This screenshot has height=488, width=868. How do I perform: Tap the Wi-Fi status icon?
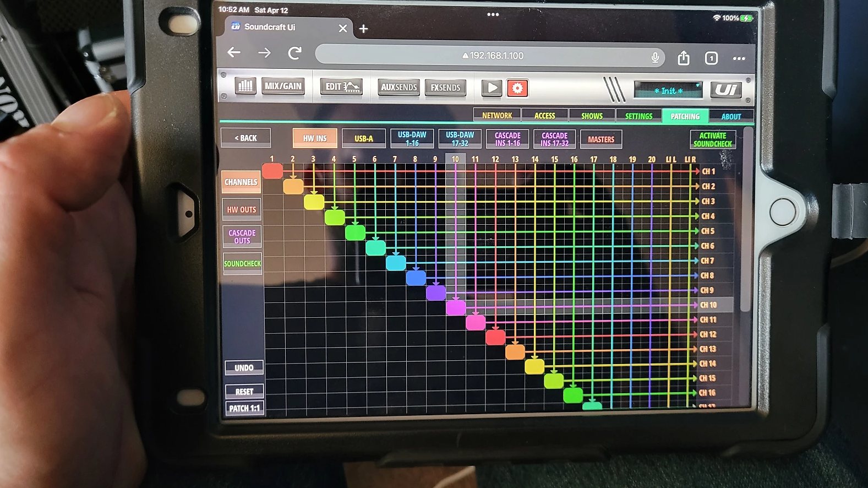coord(717,18)
